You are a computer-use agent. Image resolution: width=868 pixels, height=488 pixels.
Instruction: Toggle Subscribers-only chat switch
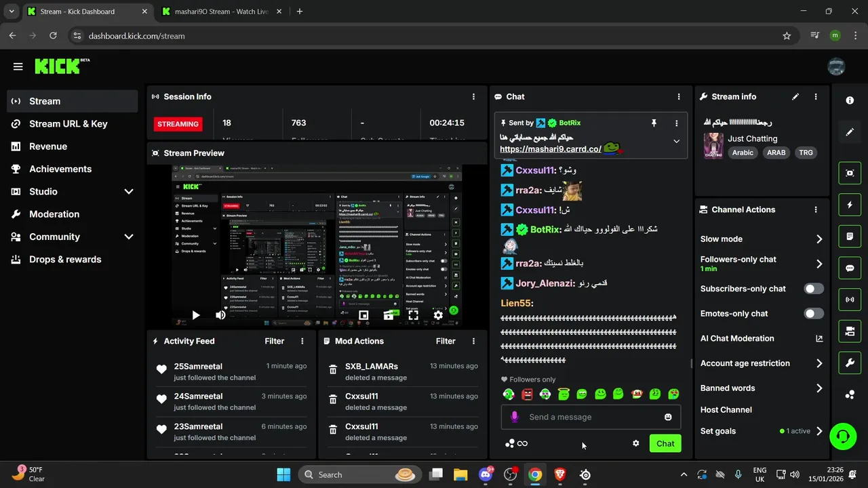tap(814, 289)
